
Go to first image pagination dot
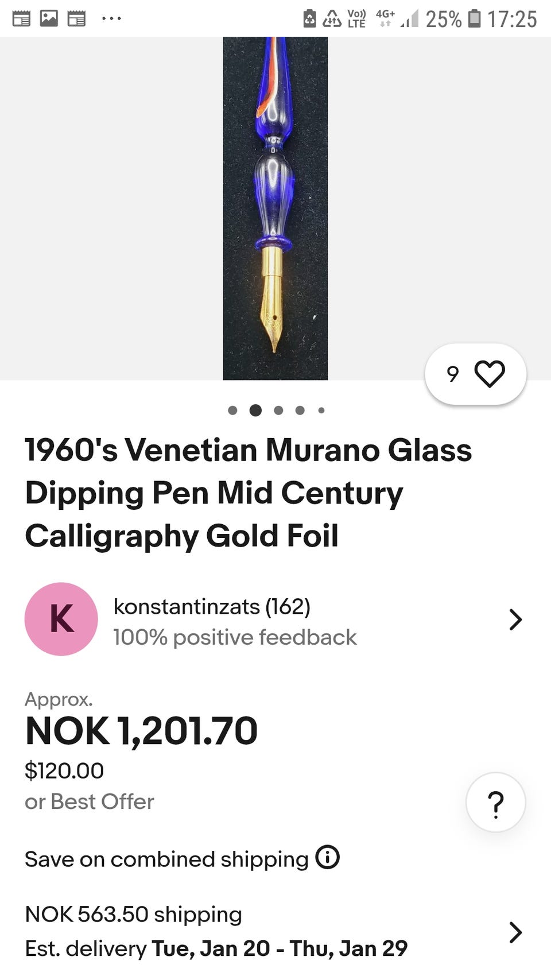[232, 410]
